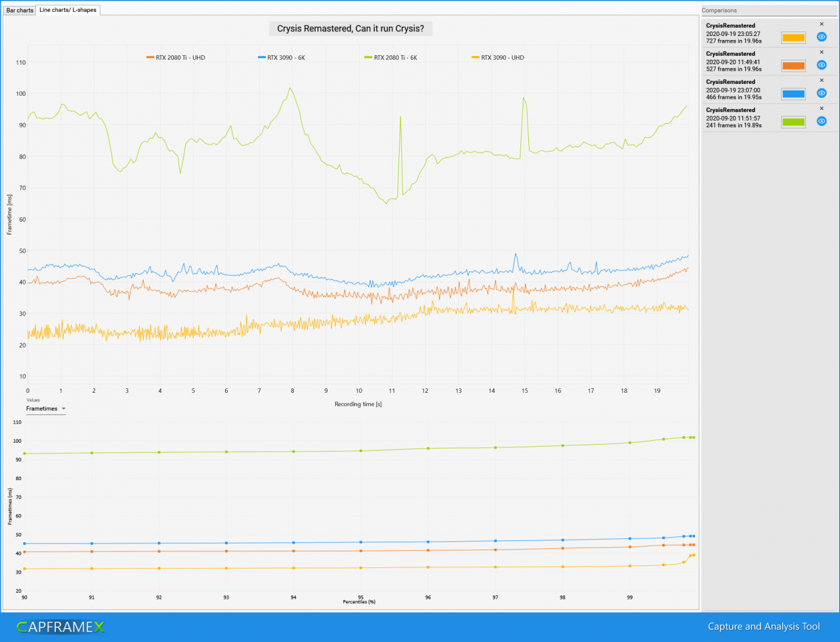The width and height of the screenshot is (840, 642).
Task: Open the Frametimes values dropdown
Action: click(46, 409)
